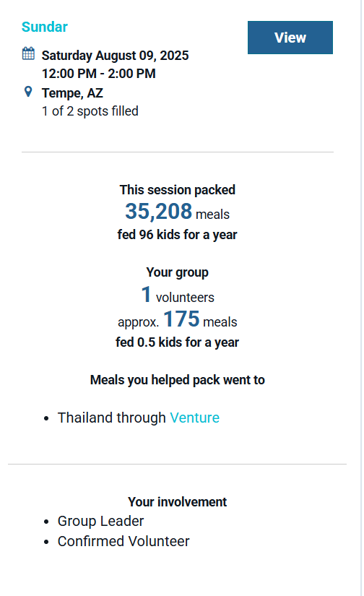Open the Sundar group link

coord(45,27)
